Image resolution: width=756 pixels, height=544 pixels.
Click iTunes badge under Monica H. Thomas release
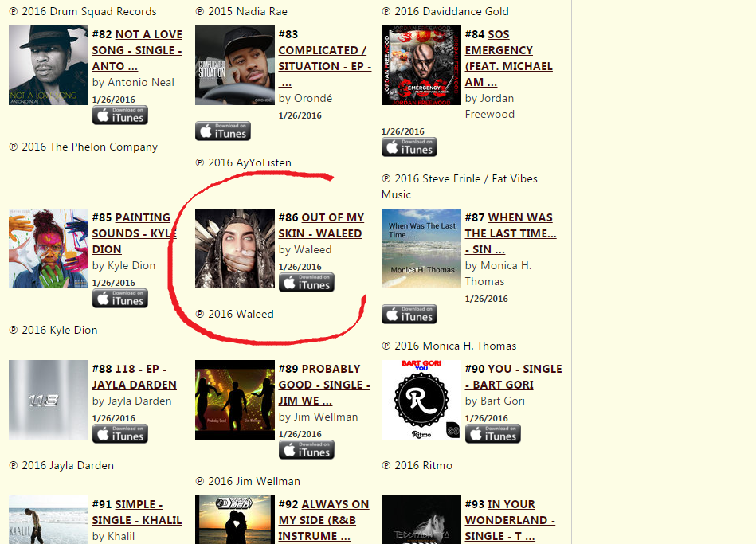[x=409, y=315]
